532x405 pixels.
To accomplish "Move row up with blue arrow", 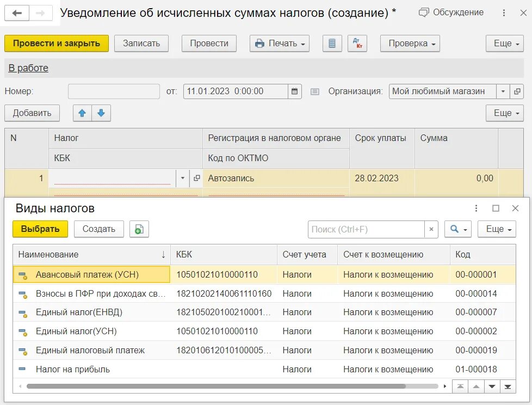I will [x=82, y=113].
